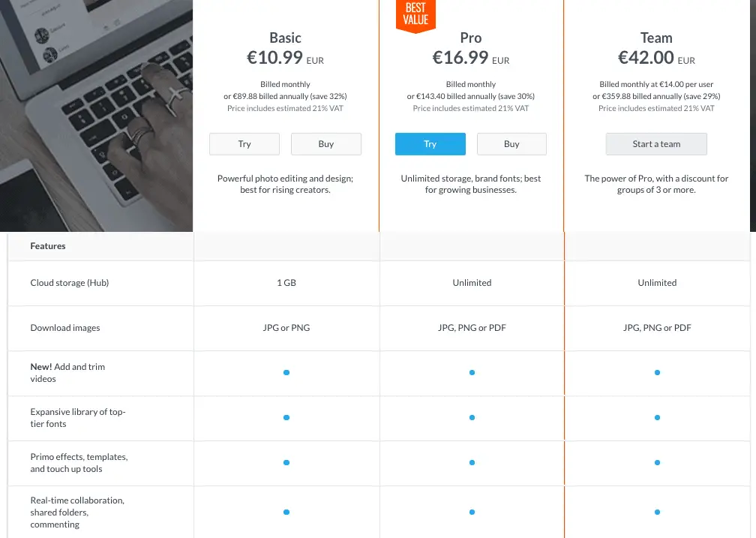756x538 pixels.
Task: Click the Cloud storage (Hub) feature label
Action: pyautogui.click(x=70, y=283)
